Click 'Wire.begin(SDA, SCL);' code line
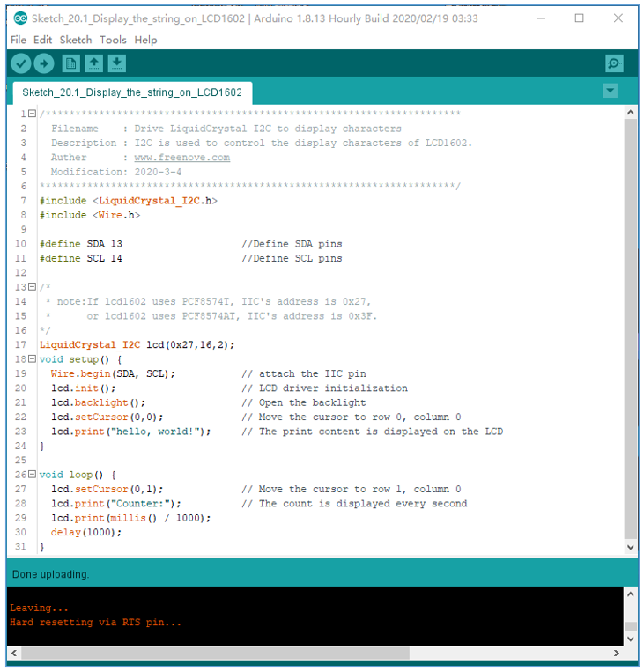Viewport: 644px width, 672px height. pos(113,373)
